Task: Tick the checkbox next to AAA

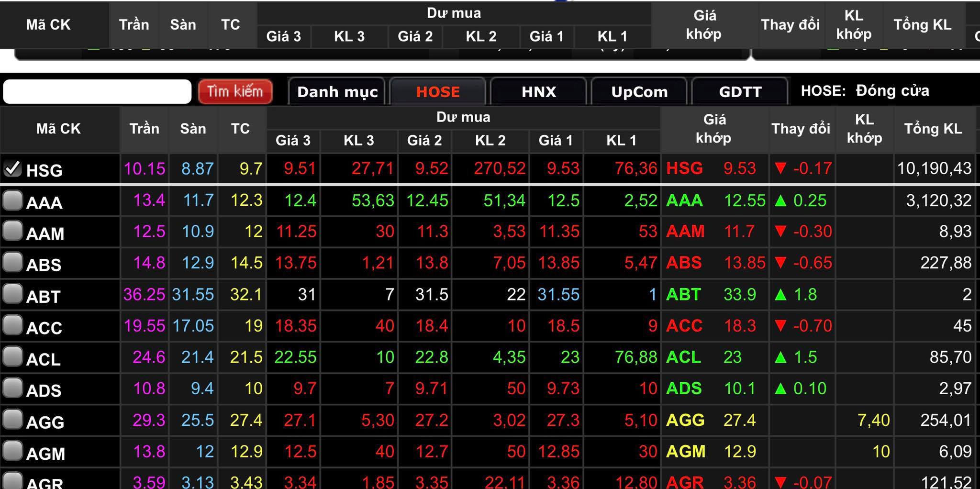Action: click(12, 200)
